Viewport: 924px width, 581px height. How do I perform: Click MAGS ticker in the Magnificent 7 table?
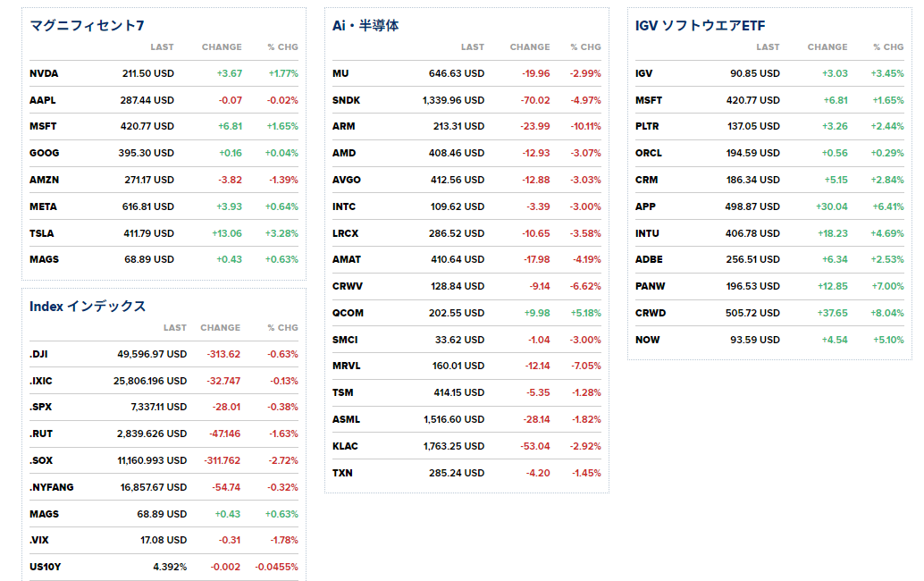tap(44, 259)
